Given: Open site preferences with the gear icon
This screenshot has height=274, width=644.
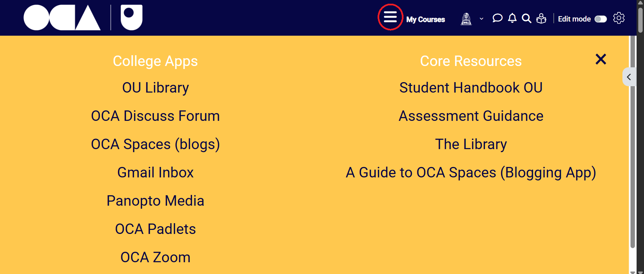Looking at the screenshot, I should pos(619,19).
